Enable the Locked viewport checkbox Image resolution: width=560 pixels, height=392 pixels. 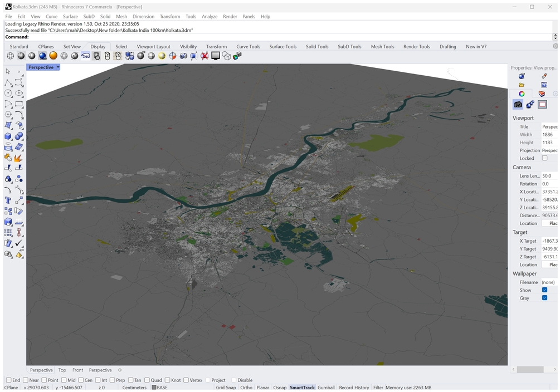click(x=545, y=158)
